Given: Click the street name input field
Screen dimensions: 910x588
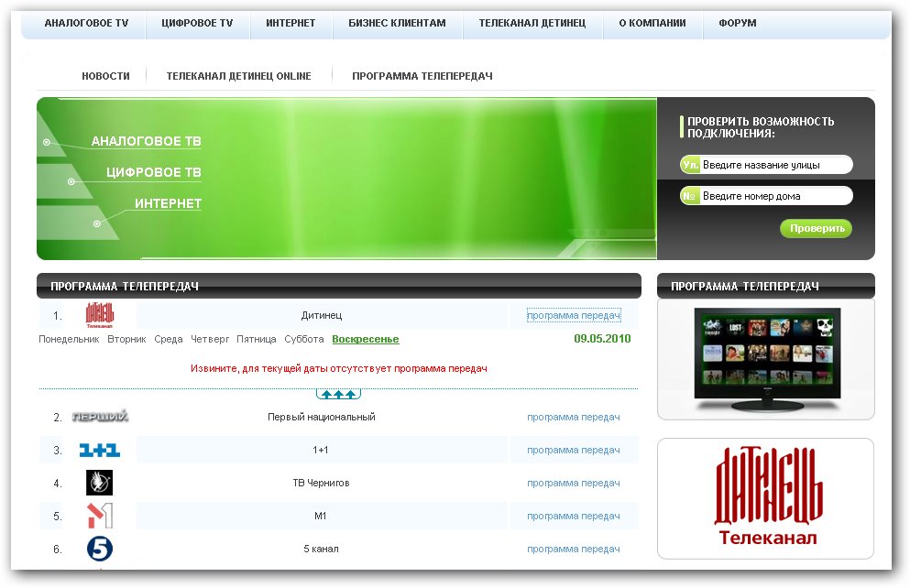Looking at the screenshot, I should click(774, 165).
